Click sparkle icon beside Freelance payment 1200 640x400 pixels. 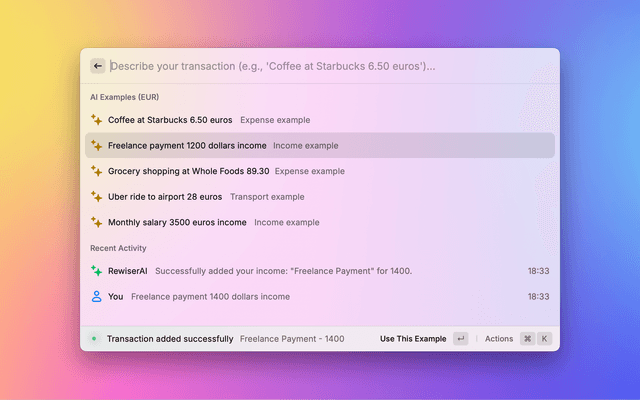pyautogui.click(x=97, y=145)
